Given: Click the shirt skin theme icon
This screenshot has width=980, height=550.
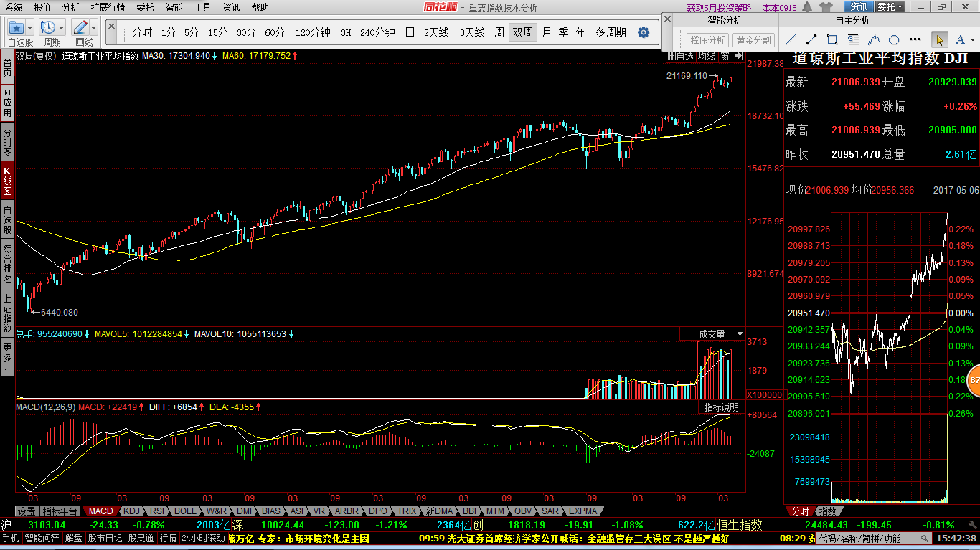Looking at the screenshot, I should (825, 7).
